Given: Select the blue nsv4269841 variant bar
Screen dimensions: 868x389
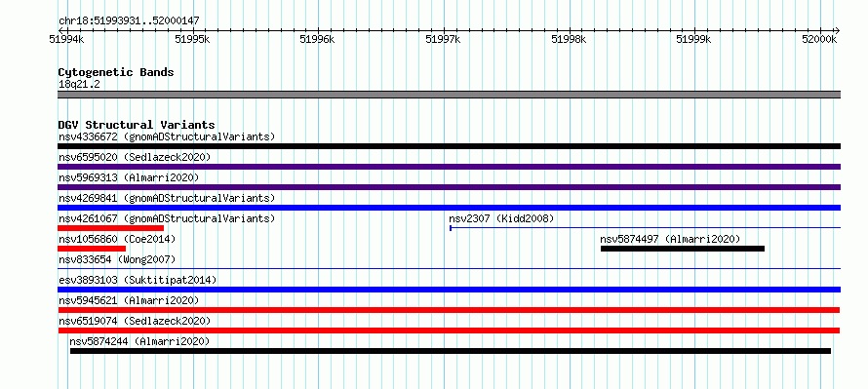Looking at the screenshot, I should coord(449,208).
